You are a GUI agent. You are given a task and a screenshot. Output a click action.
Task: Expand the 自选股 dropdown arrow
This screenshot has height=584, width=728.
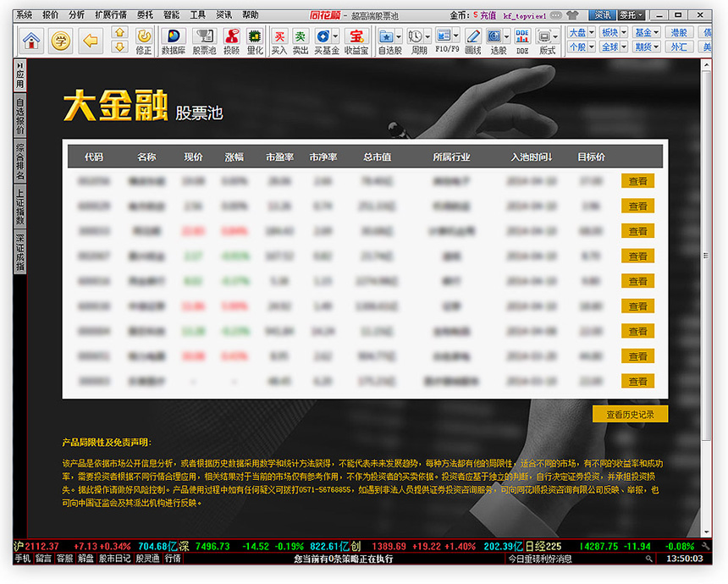pos(399,36)
